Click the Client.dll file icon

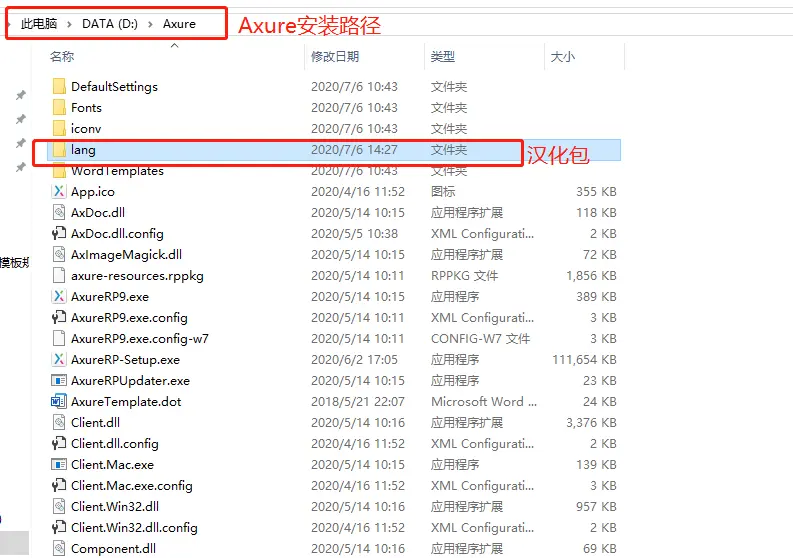(x=59, y=422)
